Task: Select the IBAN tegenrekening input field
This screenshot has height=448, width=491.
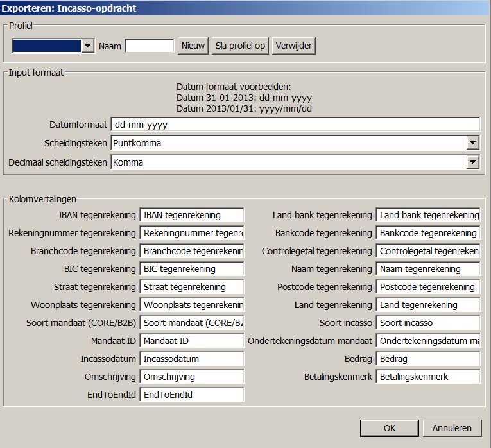Action: pyautogui.click(x=192, y=215)
